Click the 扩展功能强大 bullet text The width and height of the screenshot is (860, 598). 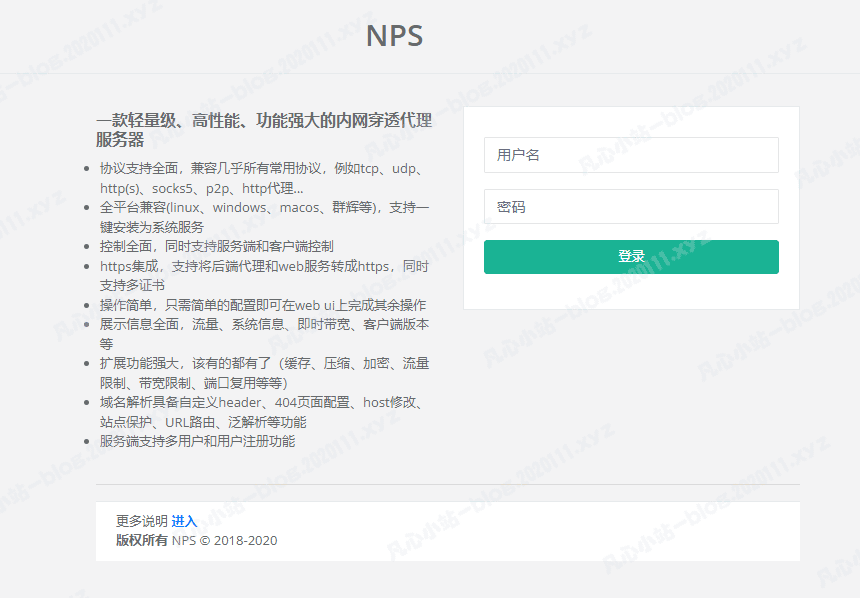264,373
